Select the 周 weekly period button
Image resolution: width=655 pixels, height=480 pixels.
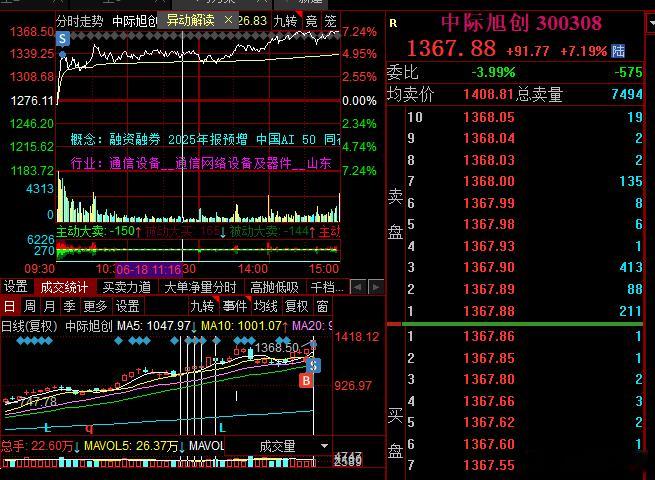coord(29,306)
